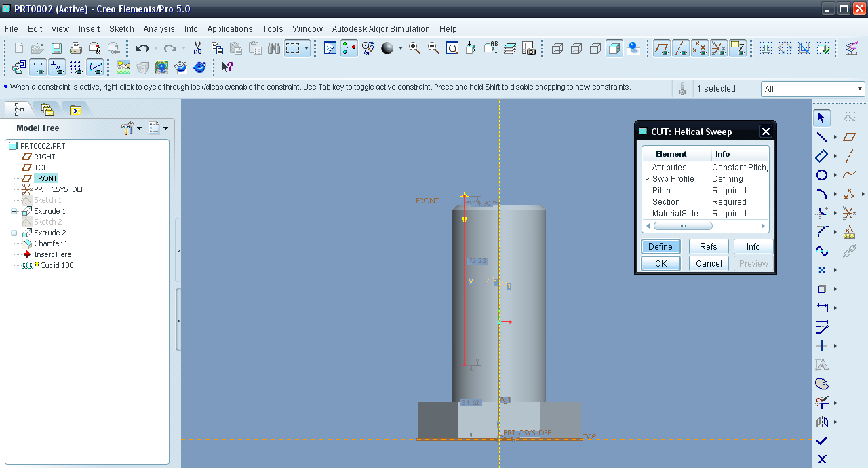The width and height of the screenshot is (868, 468).
Task: Click the Refs button
Action: [709, 247]
